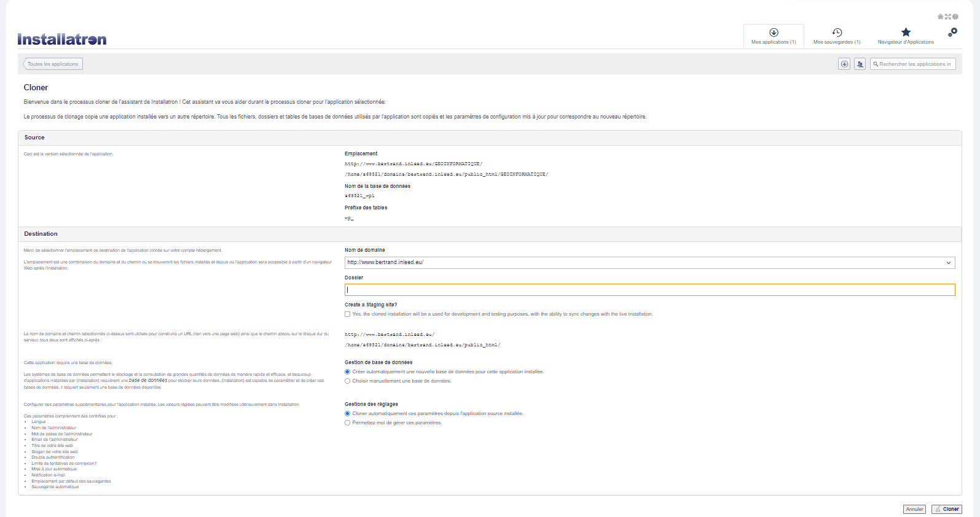980x517 pixels.
Task: Click the table prefix value wp_
Action: (x=349, y=218)
